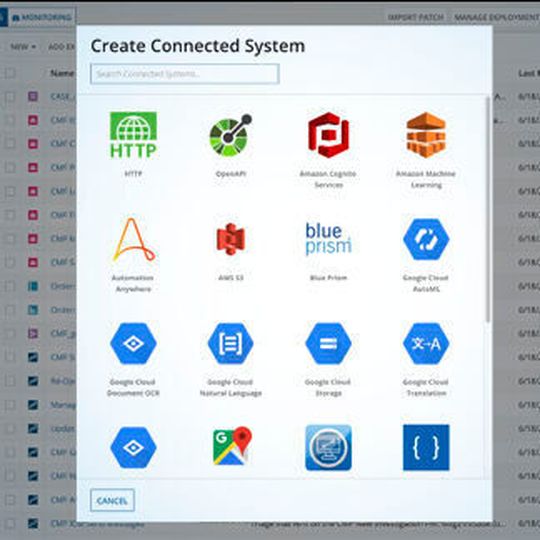The image size is (540, 540).
Task: Click the Rd-Ope row object icon
Action: pos(33,381)
